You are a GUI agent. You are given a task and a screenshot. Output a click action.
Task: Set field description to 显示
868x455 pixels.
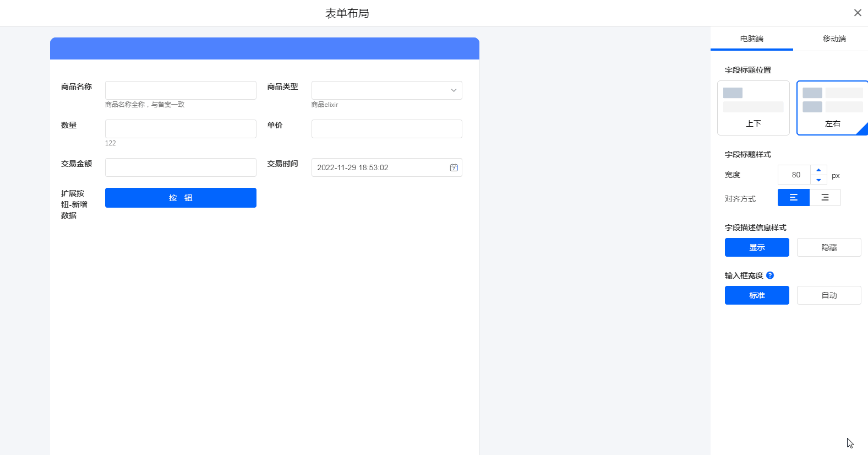(757, 247)
